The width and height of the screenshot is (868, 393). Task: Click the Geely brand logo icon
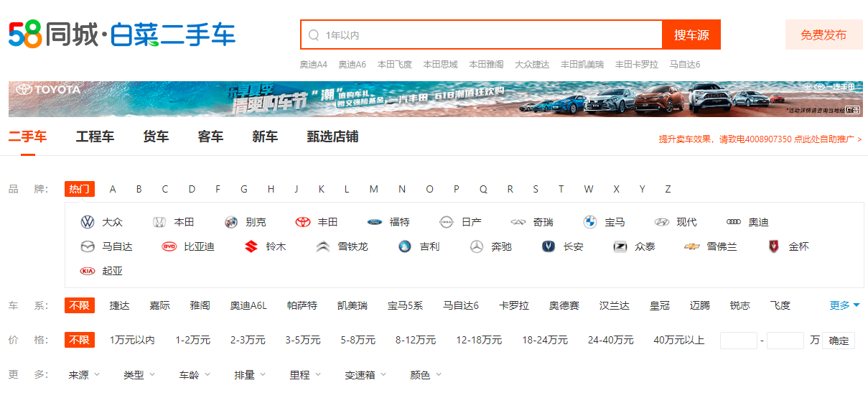coord(405,247)
